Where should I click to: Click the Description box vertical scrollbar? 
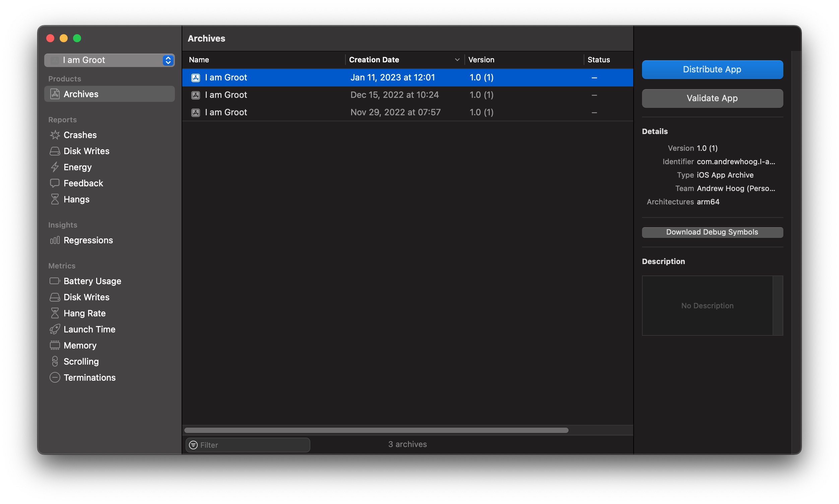click(778, 306)
